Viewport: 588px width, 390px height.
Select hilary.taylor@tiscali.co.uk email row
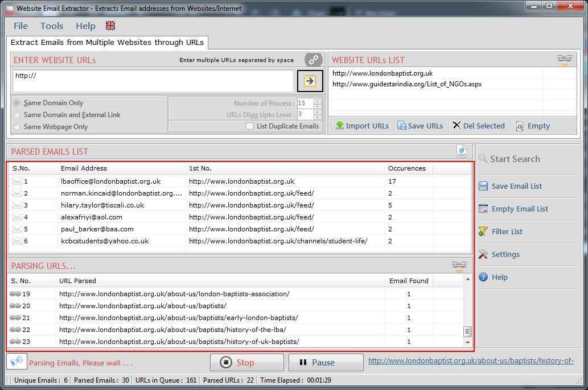[240, 205]
